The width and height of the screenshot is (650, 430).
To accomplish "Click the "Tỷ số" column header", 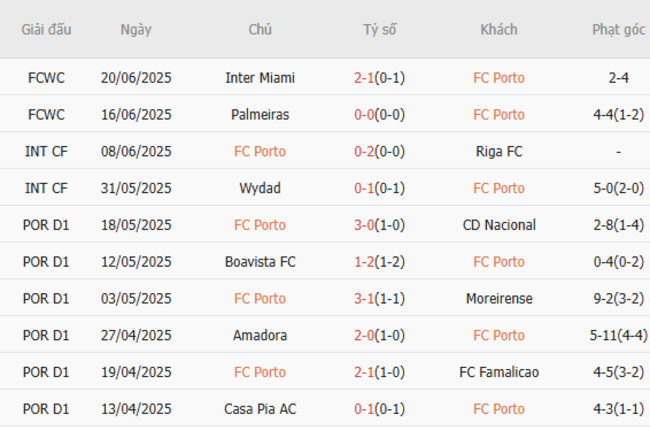I will point(379,30).
